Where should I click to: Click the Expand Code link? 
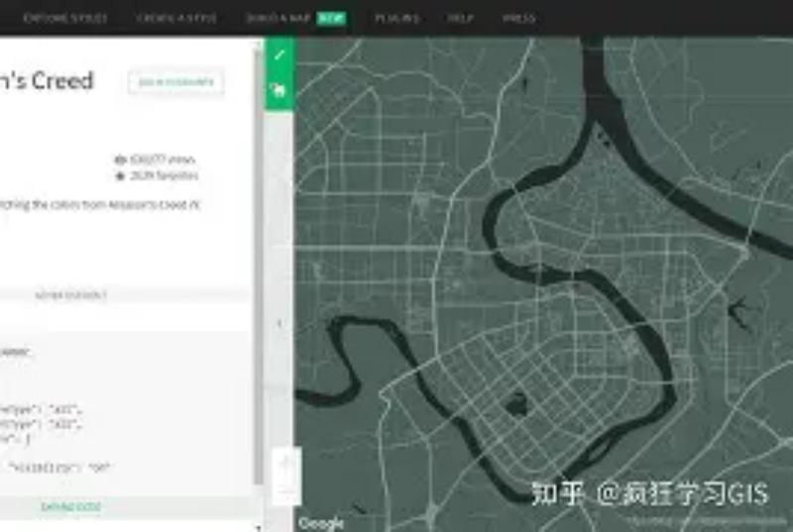pos(70,507)
